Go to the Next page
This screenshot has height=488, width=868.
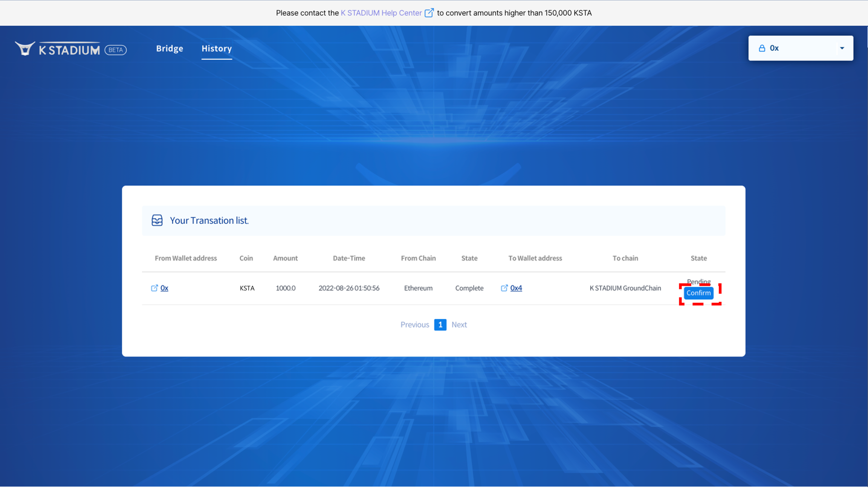pos(459,325)
